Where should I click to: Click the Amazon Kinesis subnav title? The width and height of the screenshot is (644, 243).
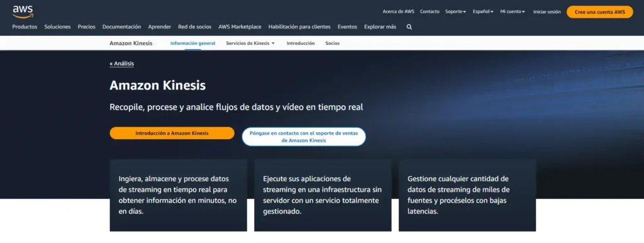coord(131,43)
